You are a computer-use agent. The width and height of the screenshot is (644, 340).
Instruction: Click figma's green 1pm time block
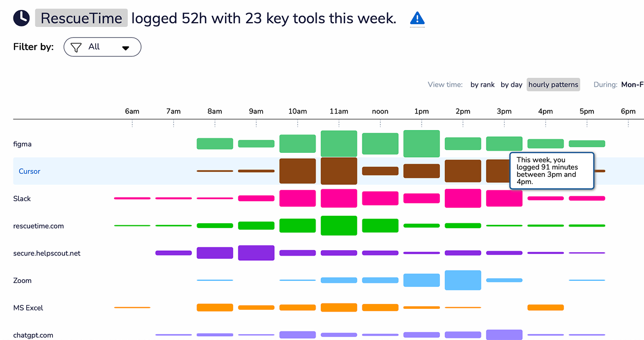pos(422,144)
